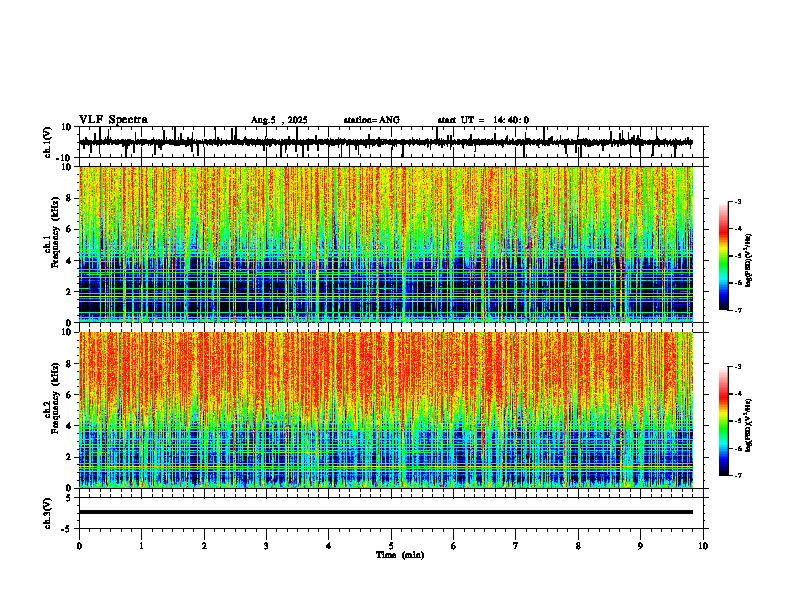This screenshot has width=792, height=612.
Task: Click the ch.1 color scale bar
Action: point(723,256)
